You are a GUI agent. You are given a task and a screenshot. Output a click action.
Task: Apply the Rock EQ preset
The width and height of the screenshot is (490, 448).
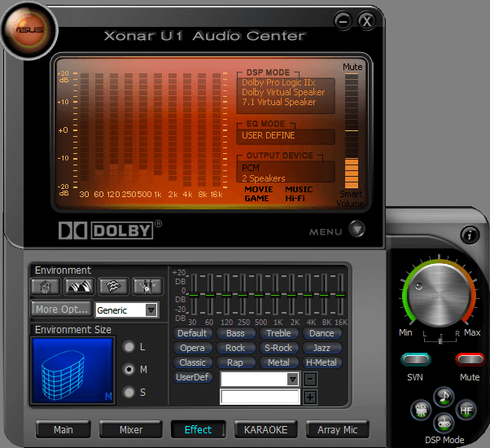(x=235, y=348)
